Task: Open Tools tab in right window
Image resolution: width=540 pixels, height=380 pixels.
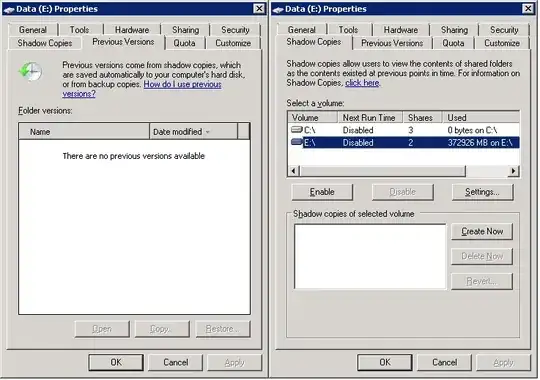Action: 348,30
